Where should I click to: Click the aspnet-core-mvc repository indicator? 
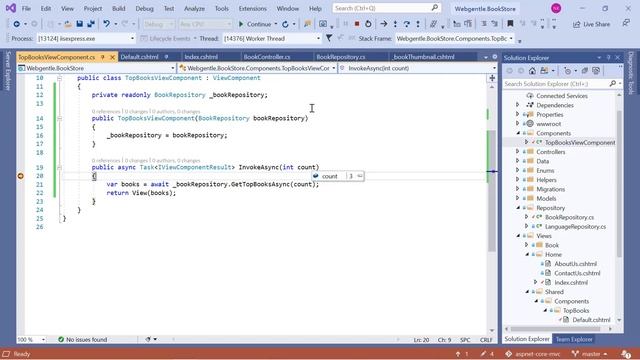tap(533, 354)
